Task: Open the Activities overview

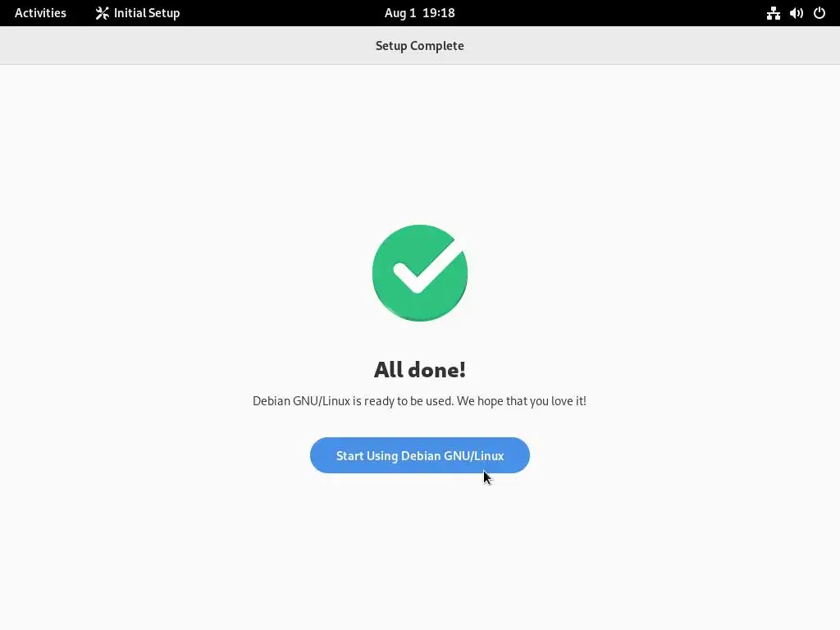Action: (x=40, y=13)
